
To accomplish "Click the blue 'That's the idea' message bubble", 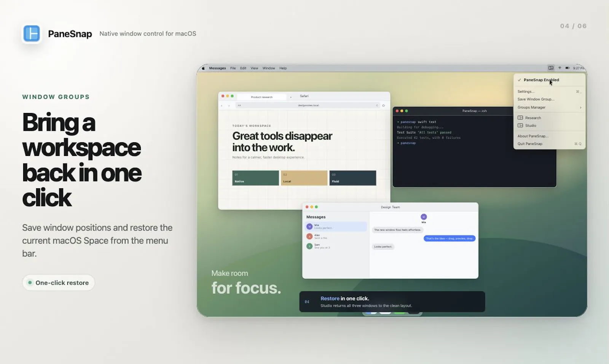I will coord(450,238).
